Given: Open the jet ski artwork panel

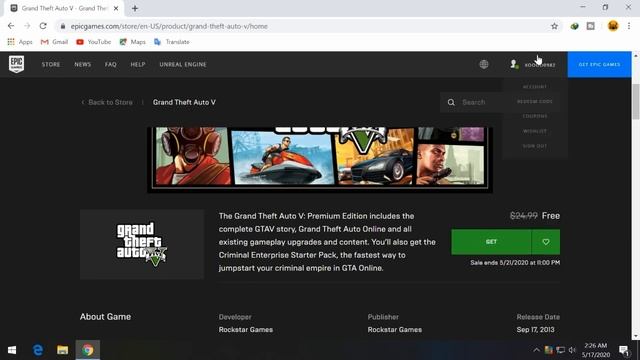Looking at the screenshot, I should tap(282, 158).
